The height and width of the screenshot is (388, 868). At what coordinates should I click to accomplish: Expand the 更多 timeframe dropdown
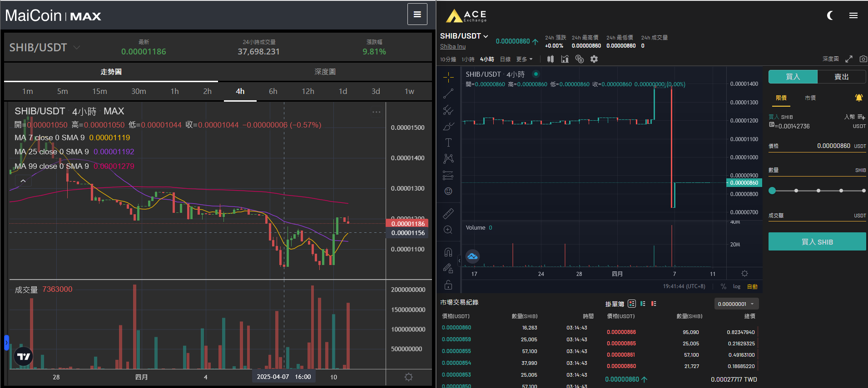(524, 59)
